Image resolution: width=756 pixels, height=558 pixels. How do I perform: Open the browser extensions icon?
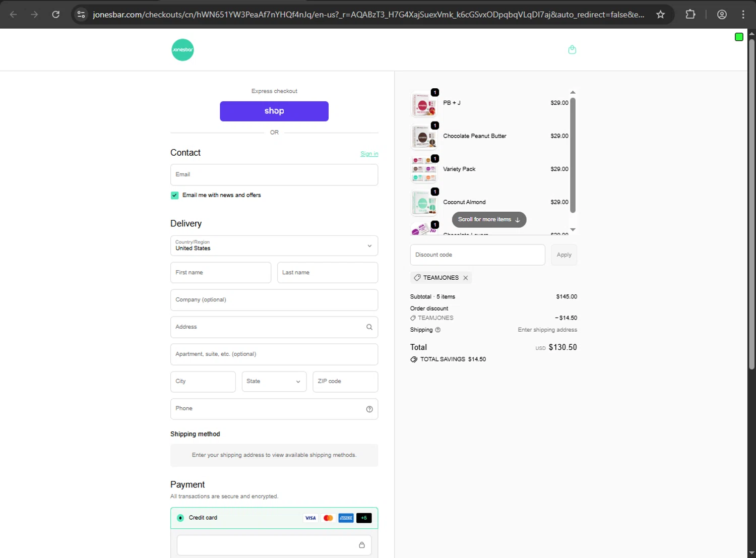[x=690, y=15]
